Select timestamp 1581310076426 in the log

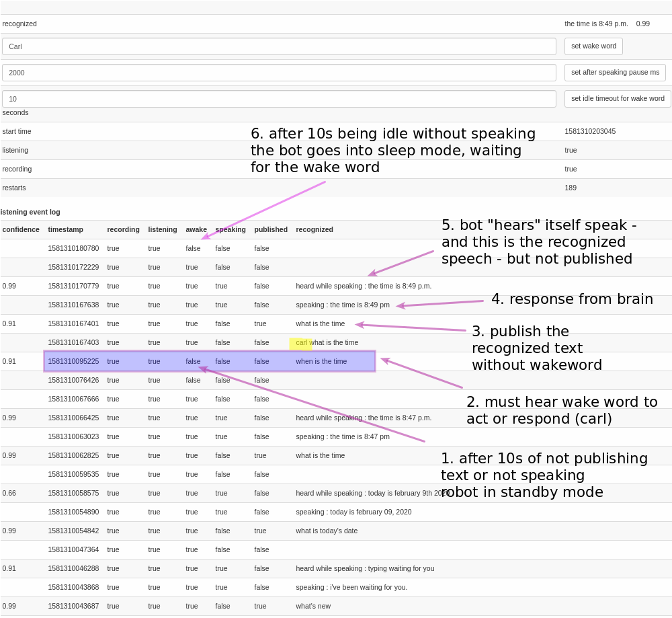click(73, 381)
